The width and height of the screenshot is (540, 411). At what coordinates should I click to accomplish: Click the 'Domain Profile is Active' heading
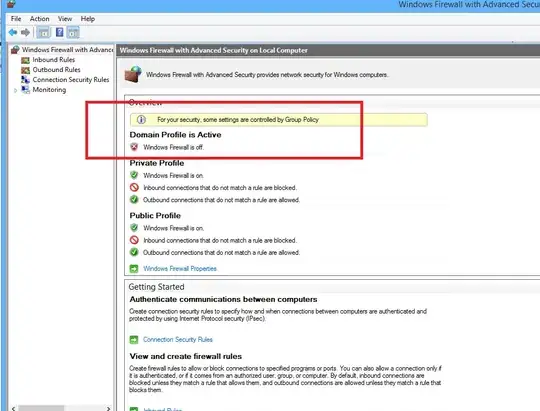[175, 135]
